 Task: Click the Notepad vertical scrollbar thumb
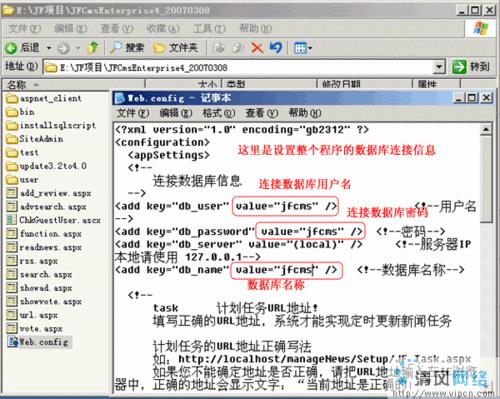pyautogui.click(x=486, y=179)
